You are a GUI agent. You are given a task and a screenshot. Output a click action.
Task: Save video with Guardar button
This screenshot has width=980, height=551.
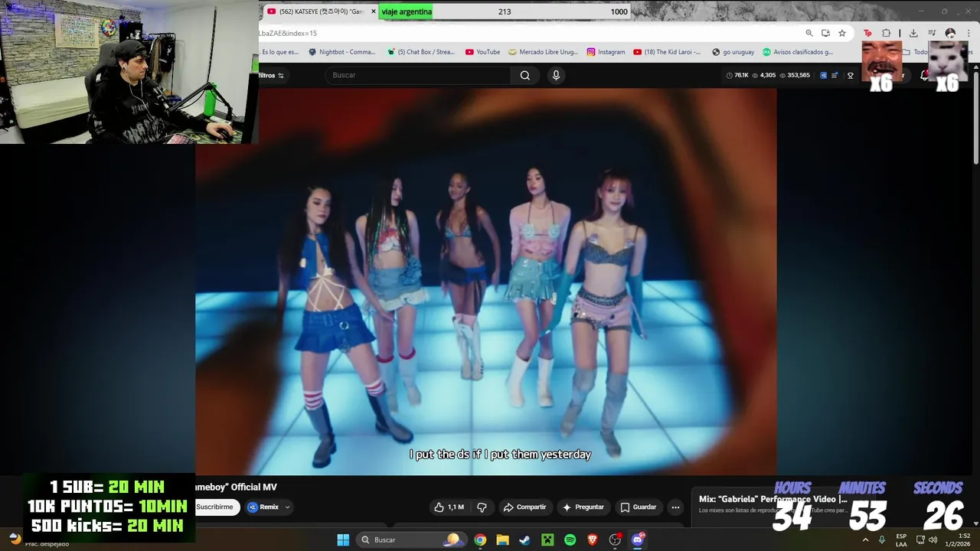638,507
